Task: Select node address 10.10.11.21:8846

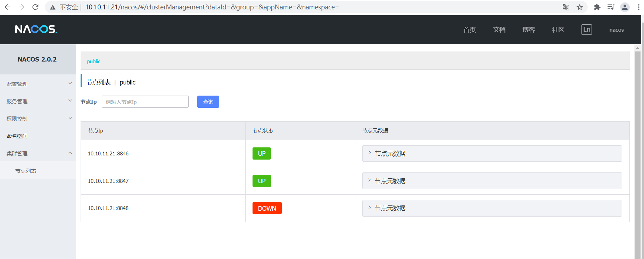Action: 108,154
